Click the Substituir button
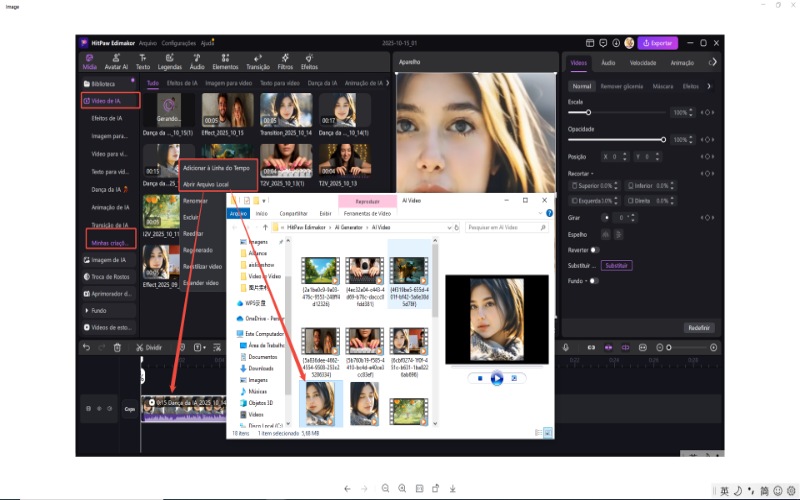 pyautogui.click(x=616, y=266)
